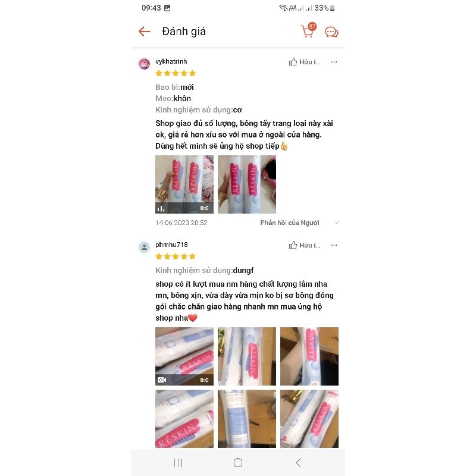The width and height of the screenshot is (476, 476).
Task: View vykhatrinh's profile avatar
Action: click(x=145, y=64)
